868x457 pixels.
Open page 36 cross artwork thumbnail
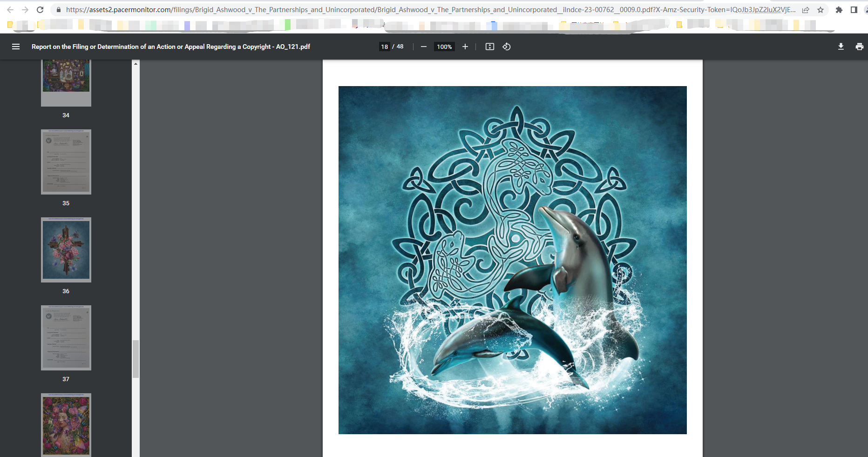coord(66,250)
